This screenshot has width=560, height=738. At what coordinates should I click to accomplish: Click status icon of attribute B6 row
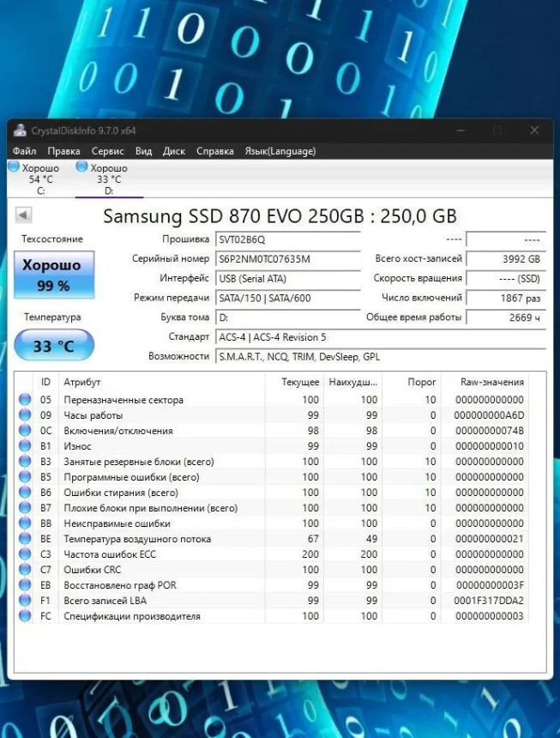[x=25, y=493]
